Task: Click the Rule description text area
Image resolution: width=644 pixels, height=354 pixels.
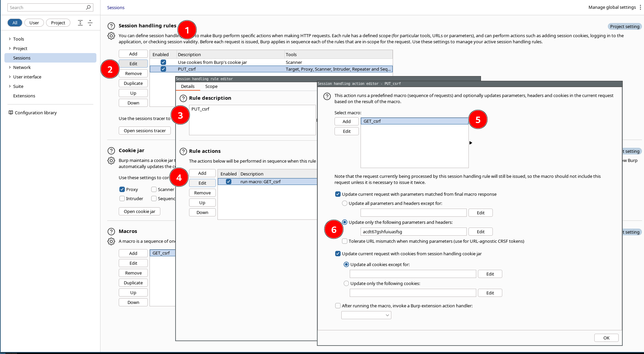Action: click(x=252, y=120)
